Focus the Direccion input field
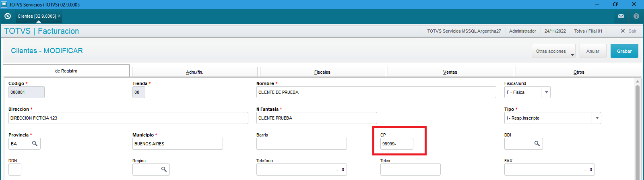 [x=128, y=118]
